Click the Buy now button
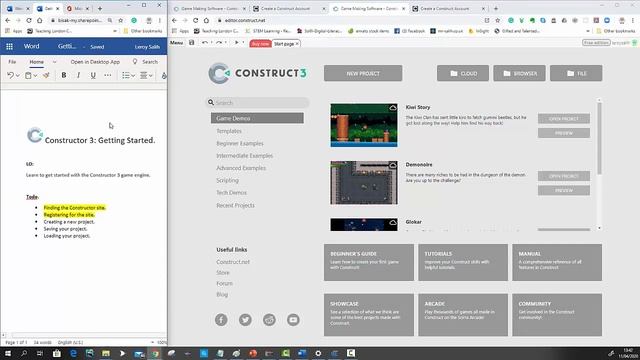The height and width of the screenshot is (360, 640). [260, 44]
